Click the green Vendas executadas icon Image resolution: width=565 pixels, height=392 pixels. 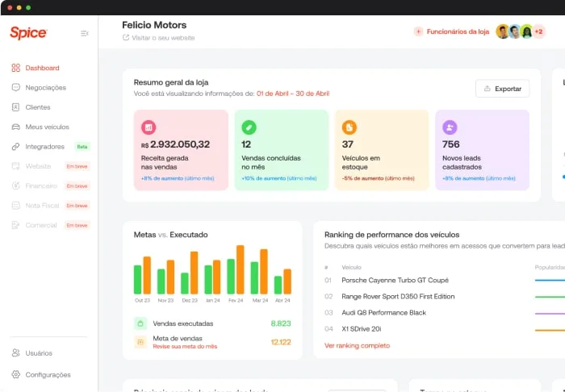click(140, 323)
